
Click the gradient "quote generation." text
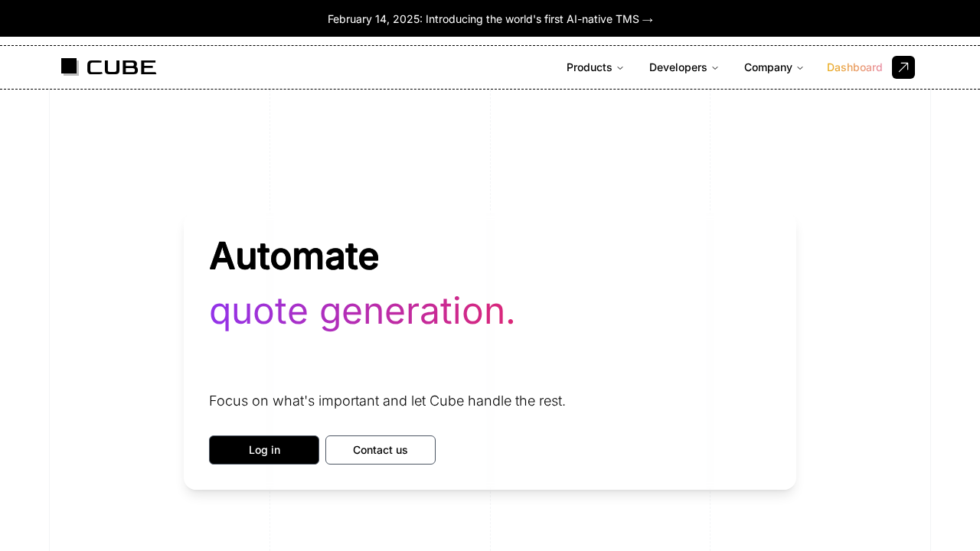tap(362, 311)
